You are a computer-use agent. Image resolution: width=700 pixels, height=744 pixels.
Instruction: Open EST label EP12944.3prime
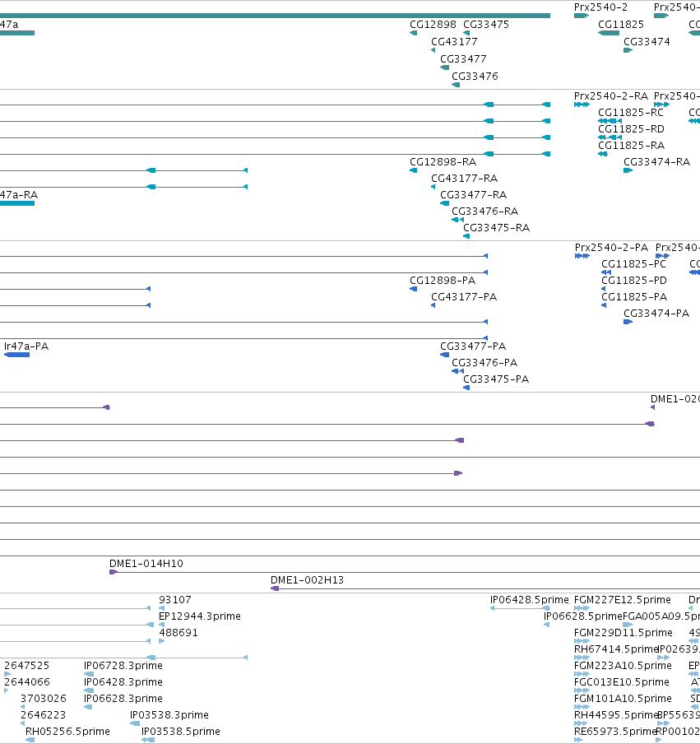point(200,616)
